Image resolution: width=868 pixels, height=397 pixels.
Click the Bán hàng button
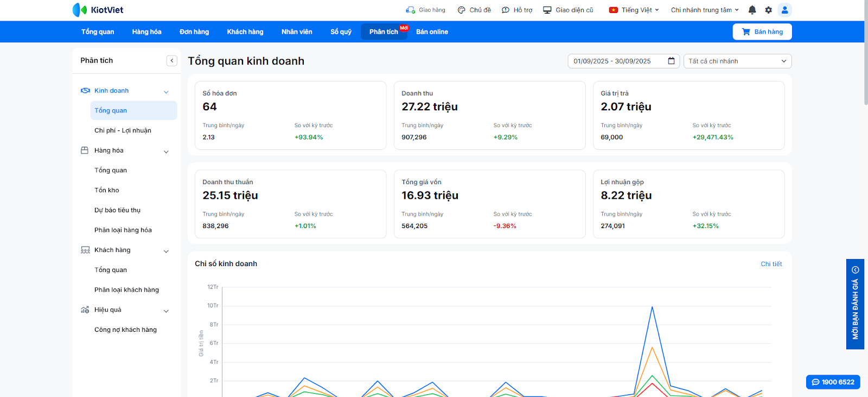(x=762, y=31)
